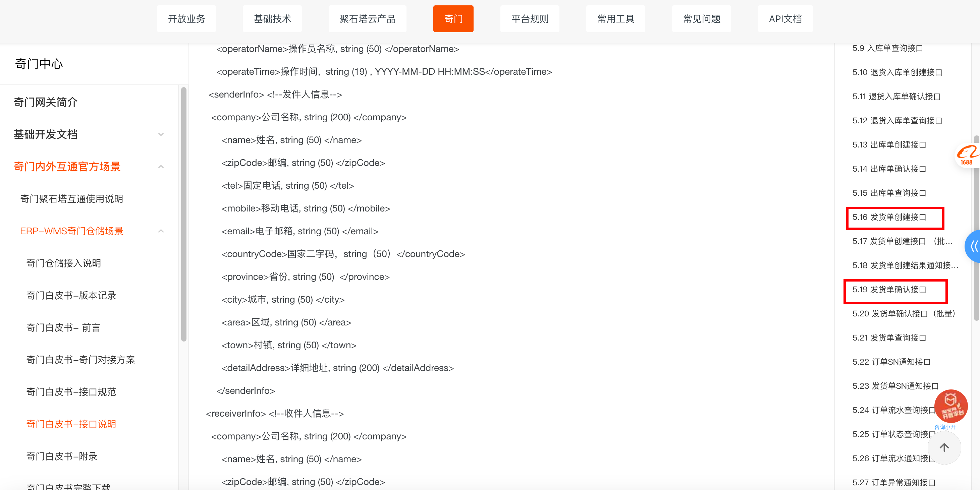This screenshot has width=980, height=490.
Task: Expand the 基础开发文档 section chevron
Action: coord(161,134)
